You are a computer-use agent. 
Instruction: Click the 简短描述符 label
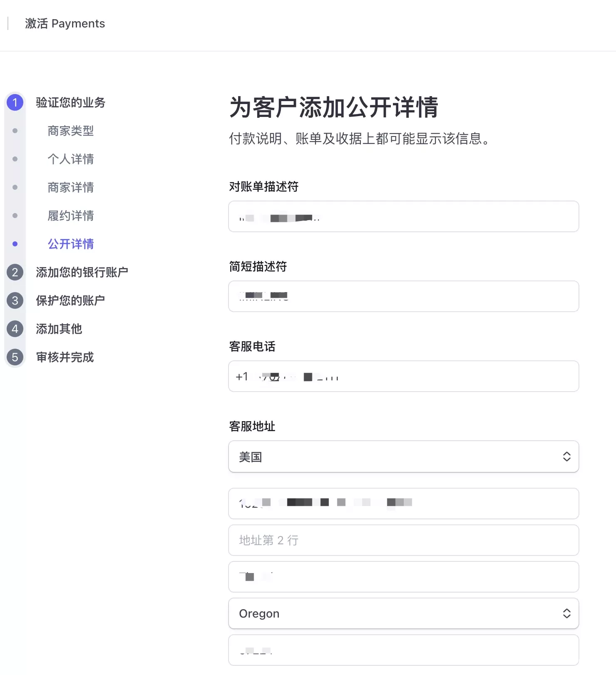coord(258,266)
